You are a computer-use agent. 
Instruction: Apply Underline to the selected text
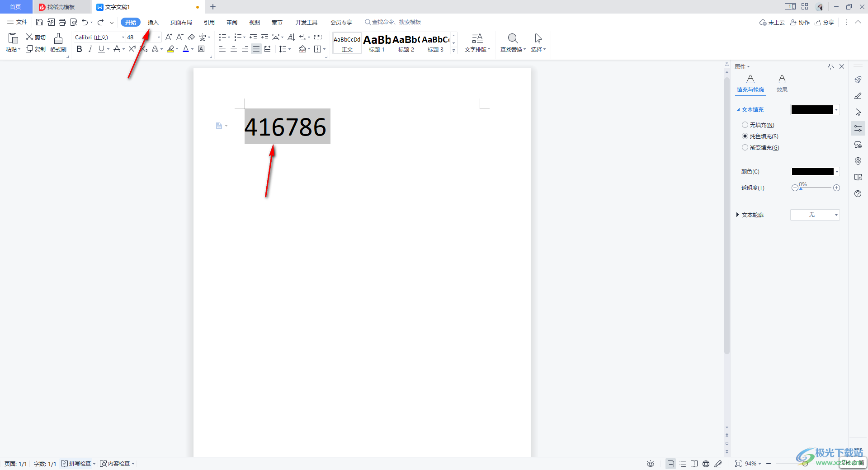tap(101, 49)
